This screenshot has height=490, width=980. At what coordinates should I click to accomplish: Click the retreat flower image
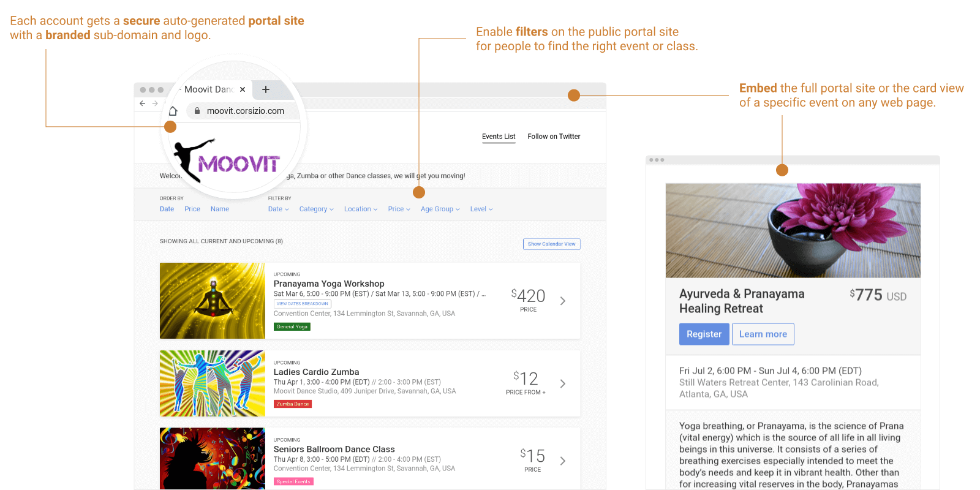(x=793, y=230)
